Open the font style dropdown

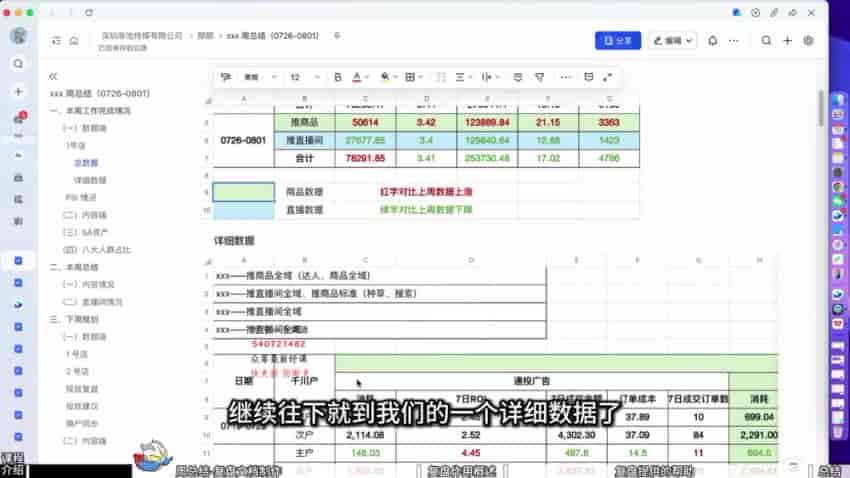pos(260,77)
